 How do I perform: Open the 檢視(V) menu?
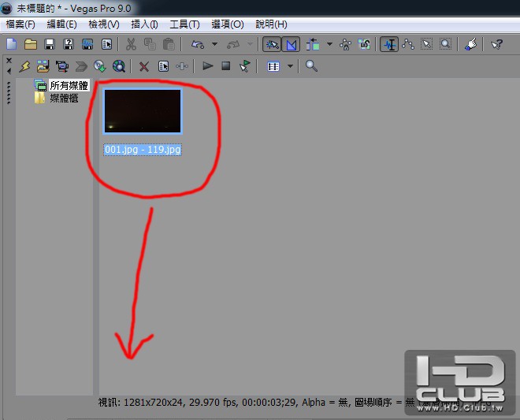[x=104, y=24]
